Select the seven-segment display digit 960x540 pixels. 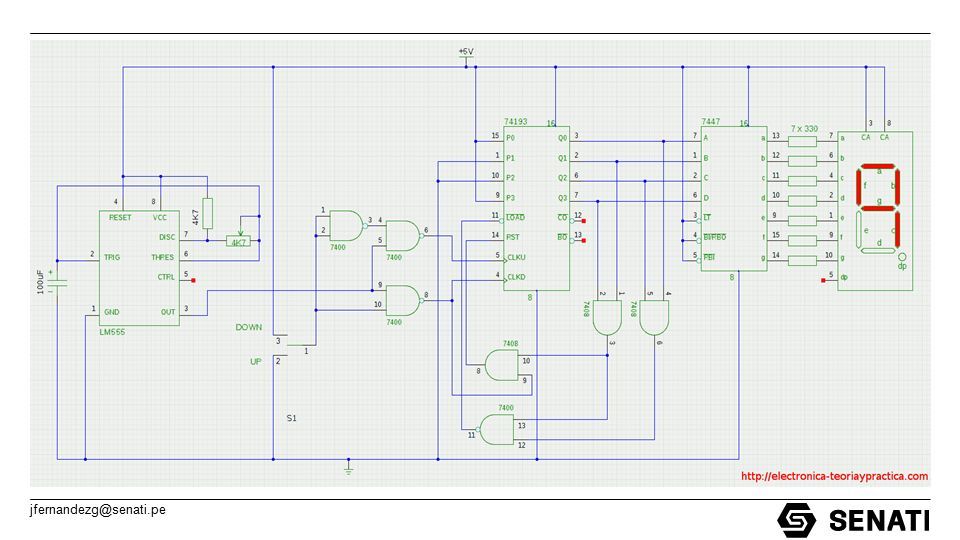coord(879,209)
